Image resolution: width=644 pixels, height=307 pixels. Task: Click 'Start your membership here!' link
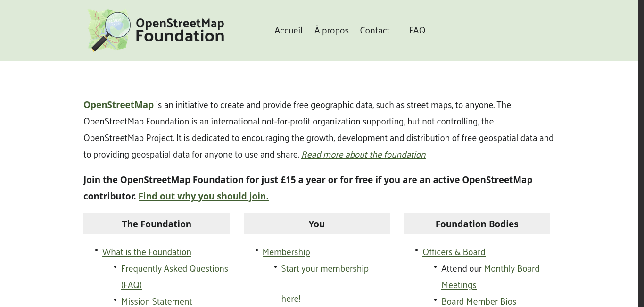[325, 283]
